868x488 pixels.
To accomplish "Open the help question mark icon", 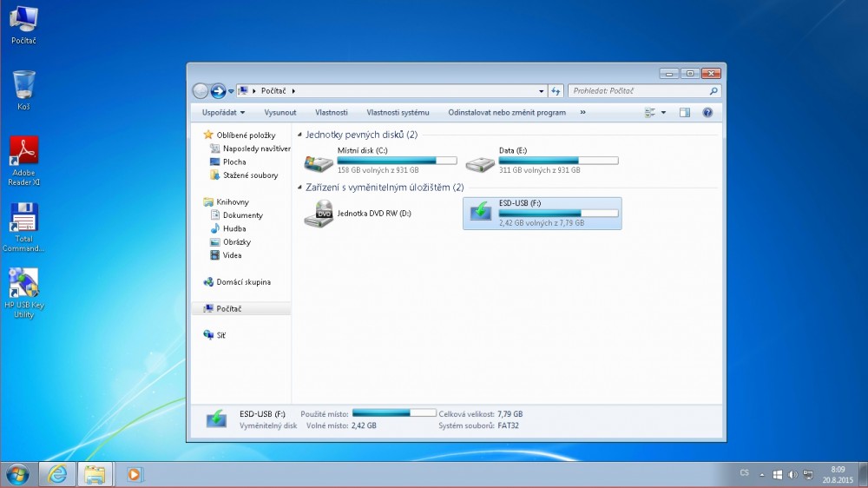I will (x=707, y=112).
